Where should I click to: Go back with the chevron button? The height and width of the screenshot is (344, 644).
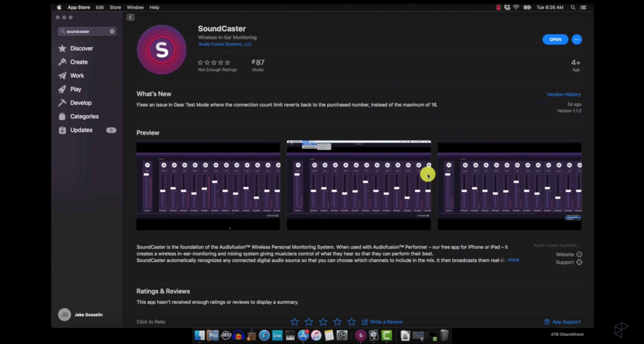pyautogui.click(x=131, y=17)
